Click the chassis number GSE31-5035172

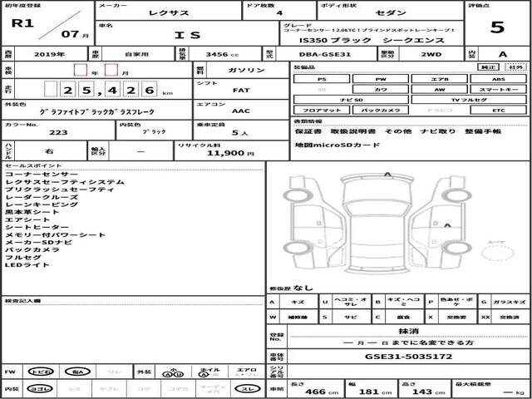pyautogui.click(x=407, y=355)
